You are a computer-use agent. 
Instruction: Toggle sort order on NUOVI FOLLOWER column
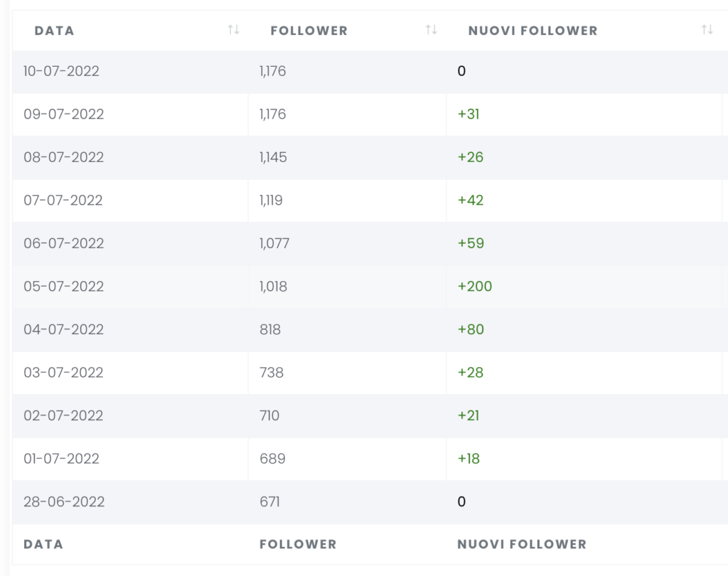click(707, 30)
